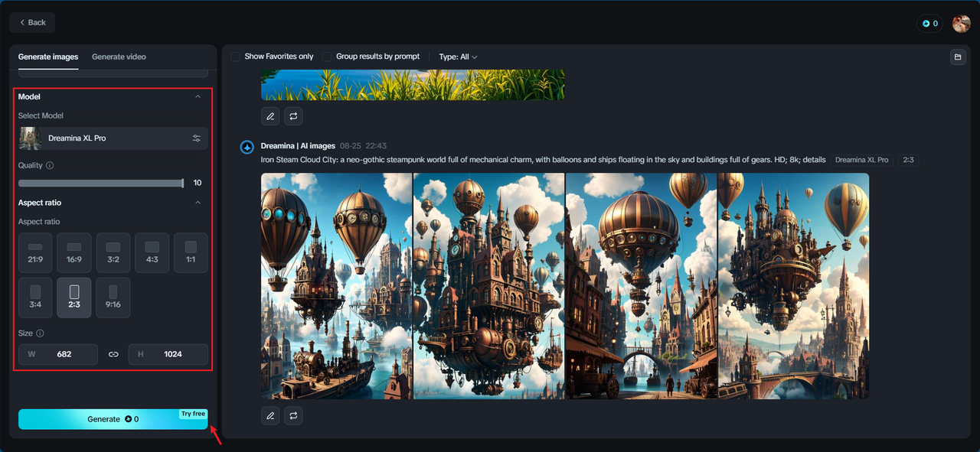Open the credits counter showing 0

tap(930, 24)
